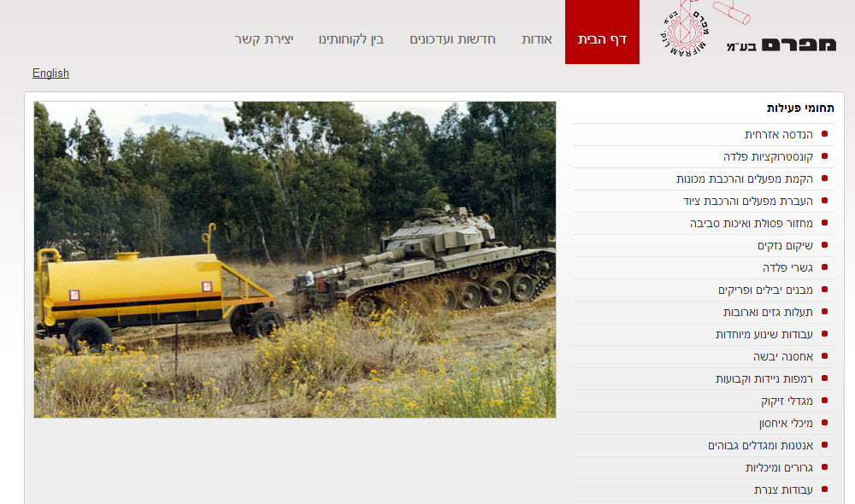This screenshot has width=855, height=504.
Task: Click the מפרם בע"מ text logo
Action: coord(781,44)
